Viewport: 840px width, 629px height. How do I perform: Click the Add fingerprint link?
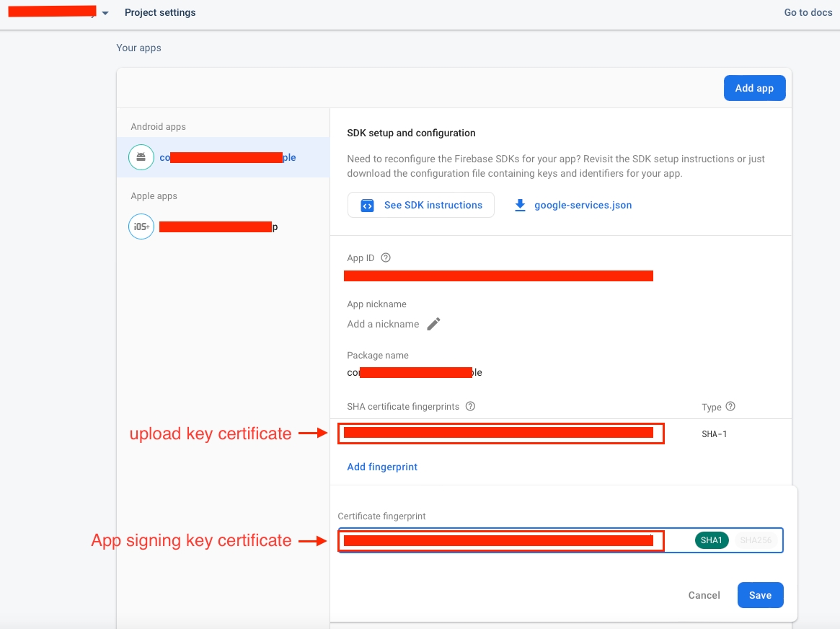coord(382,467)
